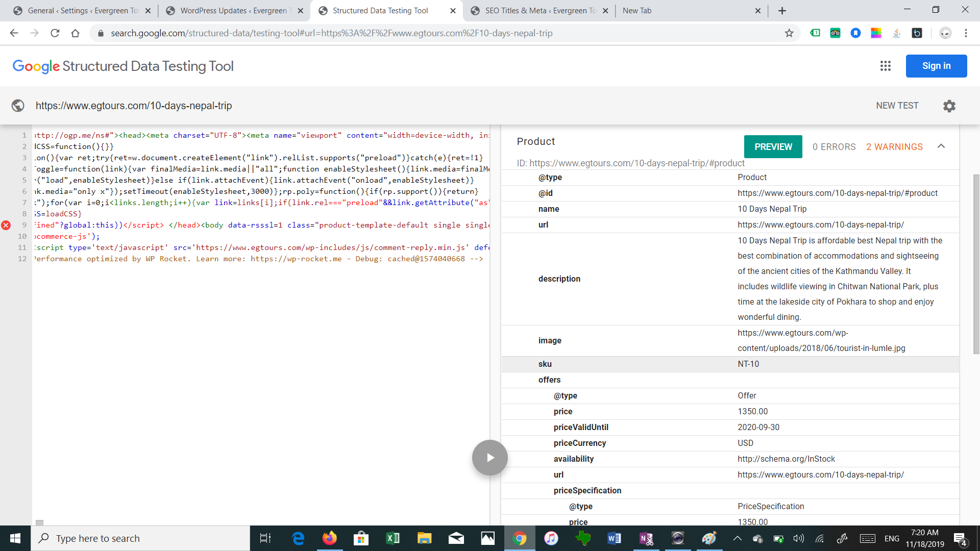Click the priceCurrency USD value
This screenshot has height=551, width=980.
click(745, 443)
